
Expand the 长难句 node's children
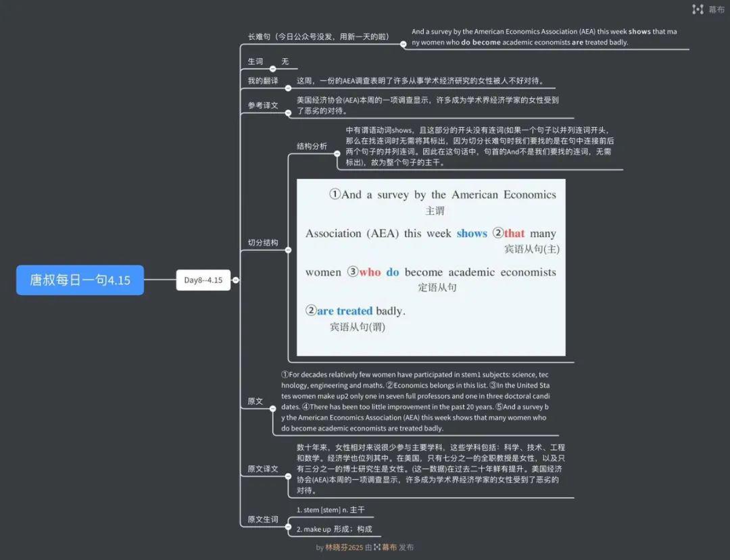404,44
